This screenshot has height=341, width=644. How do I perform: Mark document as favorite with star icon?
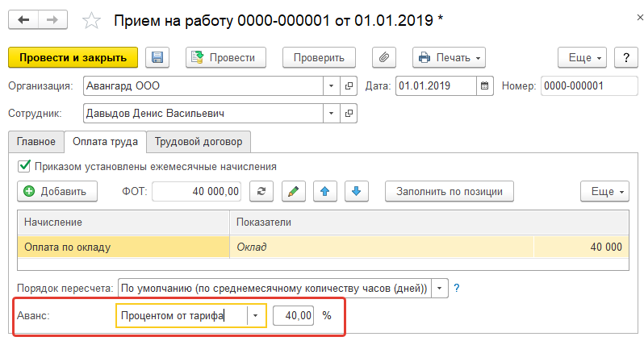pos(93,19)
